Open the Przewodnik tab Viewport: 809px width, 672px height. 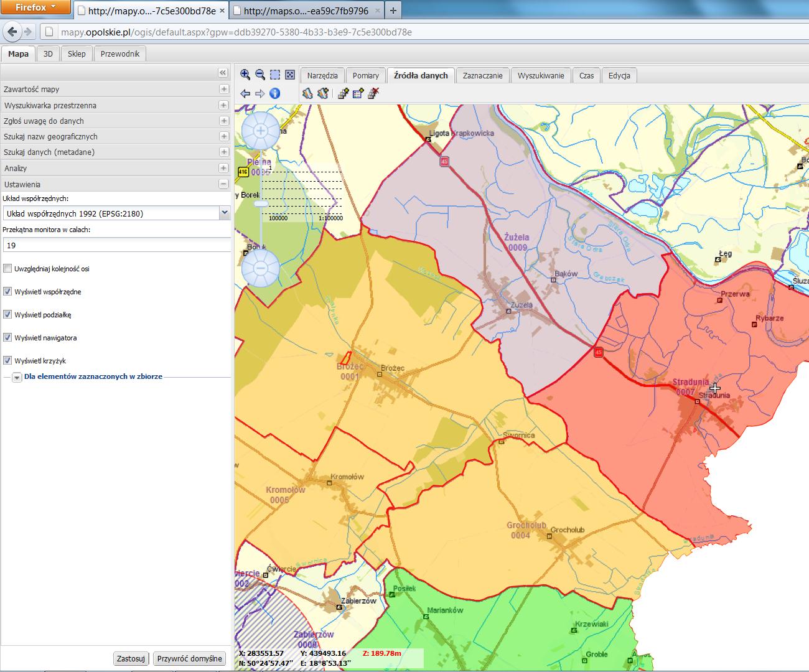pos(120,54)
